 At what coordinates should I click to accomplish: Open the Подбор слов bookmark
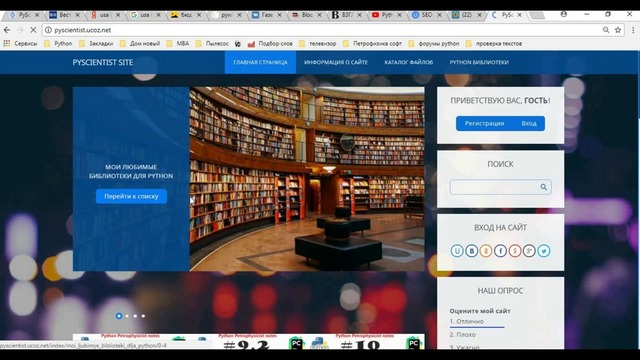[270, 44]
